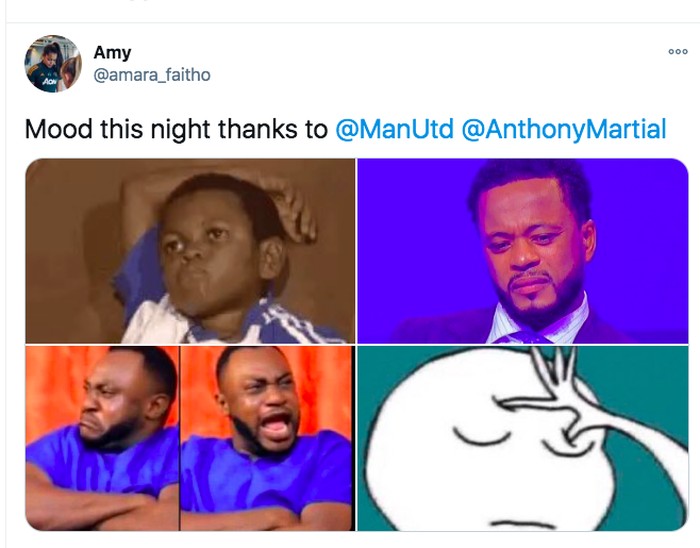Click right frame of crying man in blue shirt
The width and height of the screenshot is (700, 548).
tap(267, 438)
